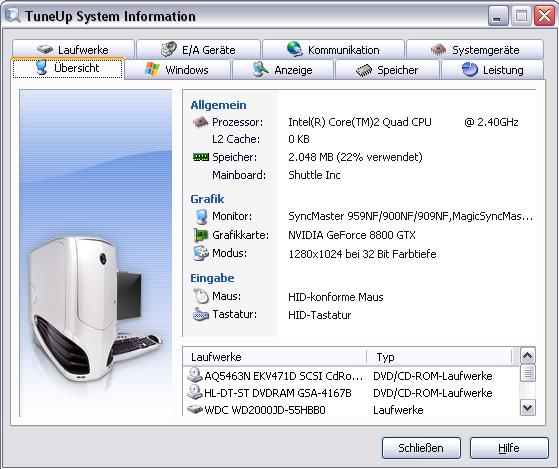The width and height of the screenshot is (559, 469).
Task: Click the 2.048 MB (22% verwendet) value
Action: coord(355,157)
